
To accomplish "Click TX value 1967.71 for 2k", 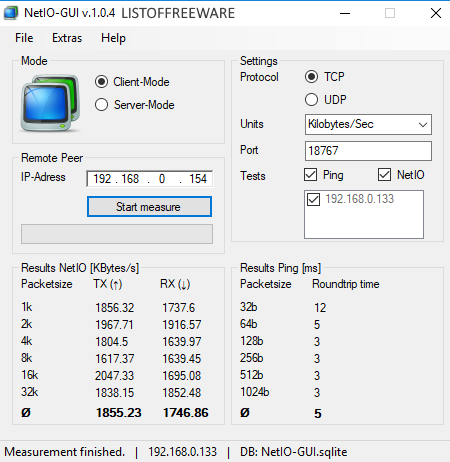I will click(114, 325).
